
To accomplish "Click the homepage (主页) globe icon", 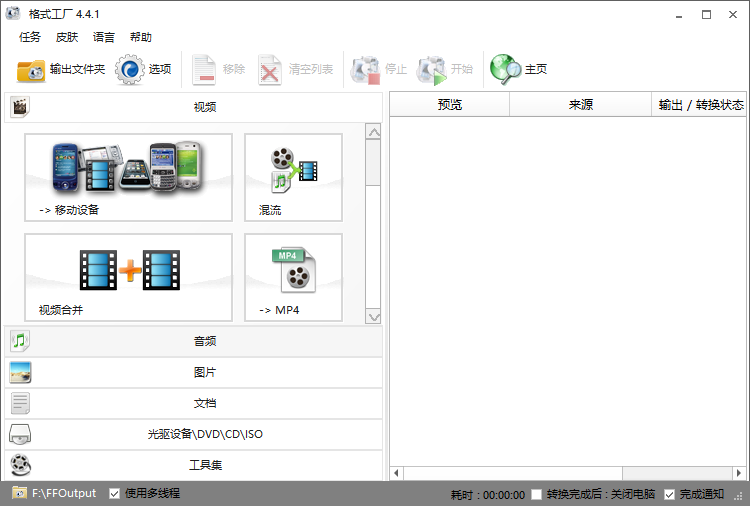I will [505, 70].
